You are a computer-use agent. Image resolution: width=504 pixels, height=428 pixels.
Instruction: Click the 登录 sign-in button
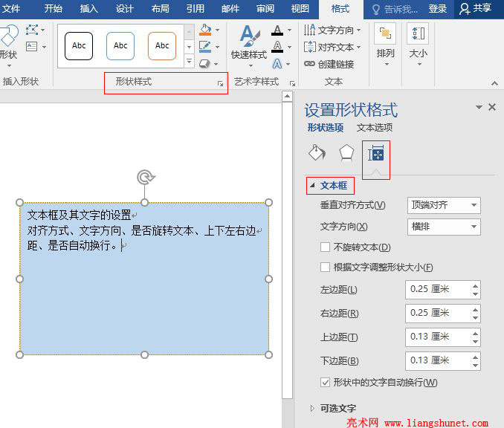(x=437, y=9)
